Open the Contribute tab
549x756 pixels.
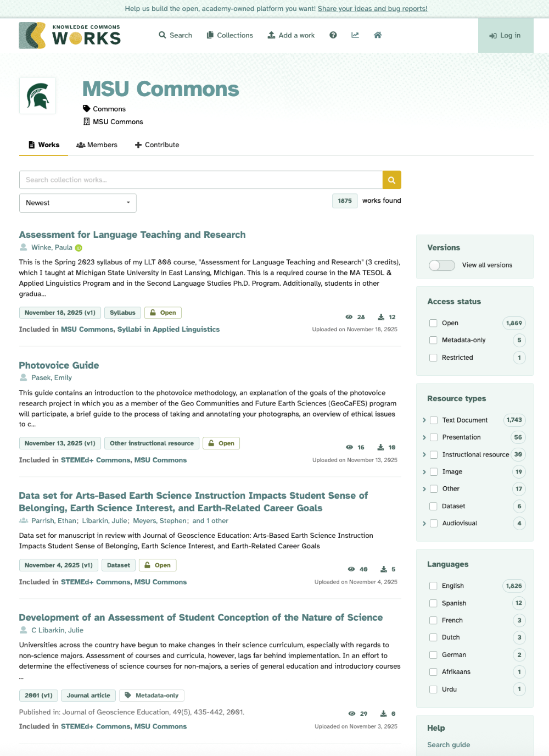[x=157, y=144]
